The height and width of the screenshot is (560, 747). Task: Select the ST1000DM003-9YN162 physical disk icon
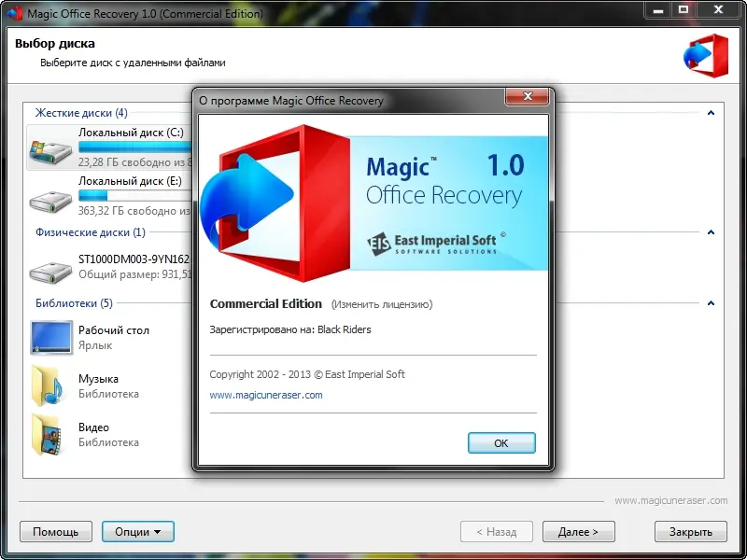pos(50,272)
